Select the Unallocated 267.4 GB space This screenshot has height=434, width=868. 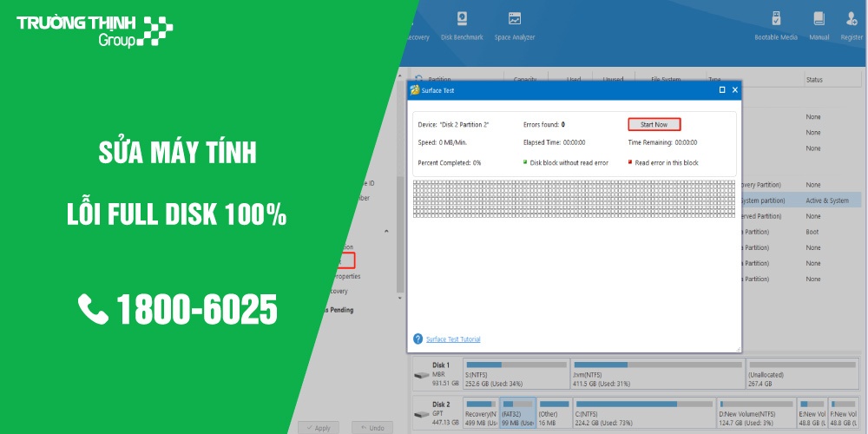point(801,373)
